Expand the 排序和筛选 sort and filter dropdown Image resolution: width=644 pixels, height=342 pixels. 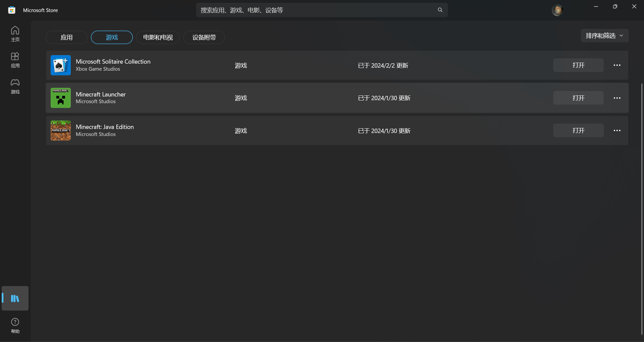click(x=604, y=36)
